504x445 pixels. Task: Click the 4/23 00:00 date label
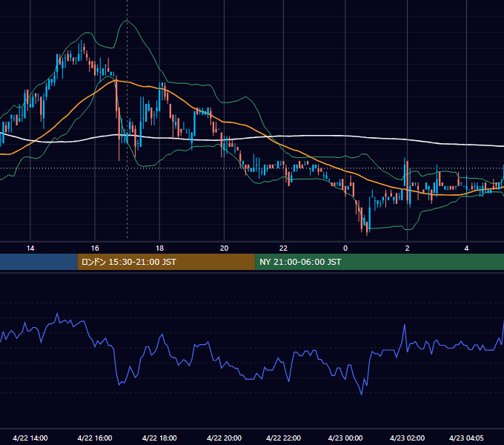345,438
